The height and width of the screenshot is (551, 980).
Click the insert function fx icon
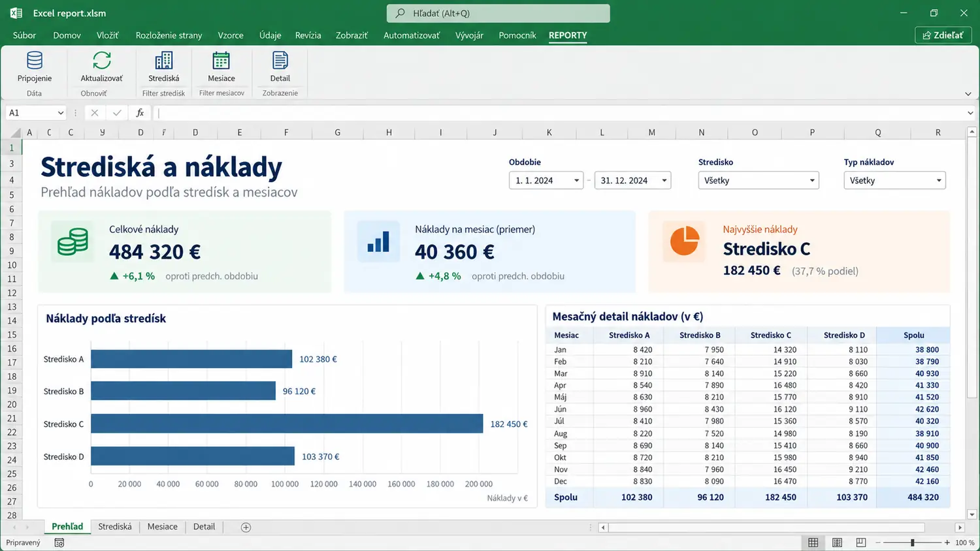(140, 113)
